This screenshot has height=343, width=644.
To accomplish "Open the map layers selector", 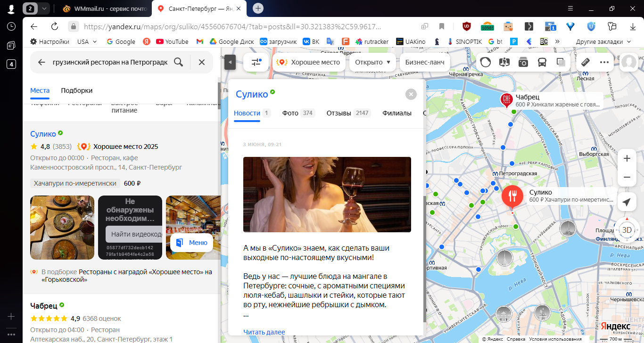I will click(561, 62).
